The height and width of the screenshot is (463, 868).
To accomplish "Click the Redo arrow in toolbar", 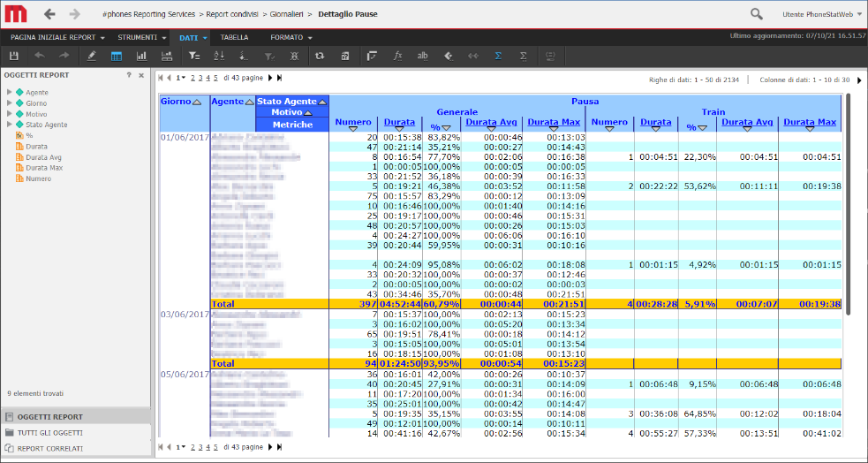I will [64, 56].
